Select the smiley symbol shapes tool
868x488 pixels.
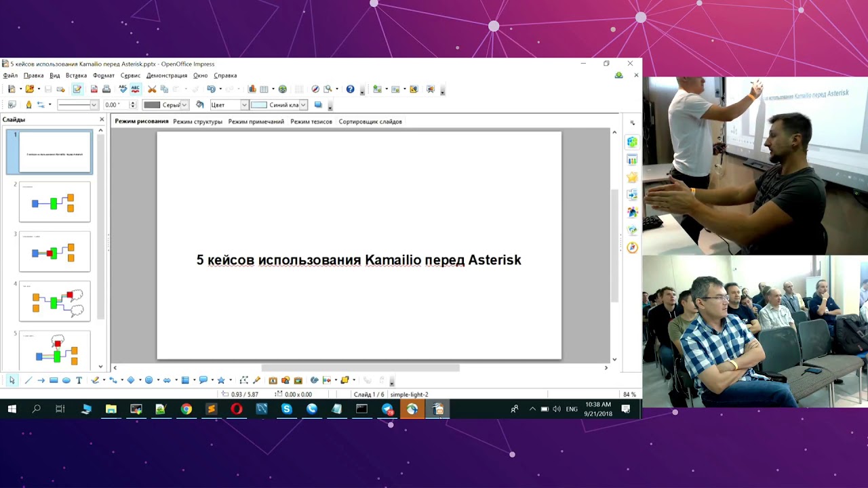pos(149,380)
